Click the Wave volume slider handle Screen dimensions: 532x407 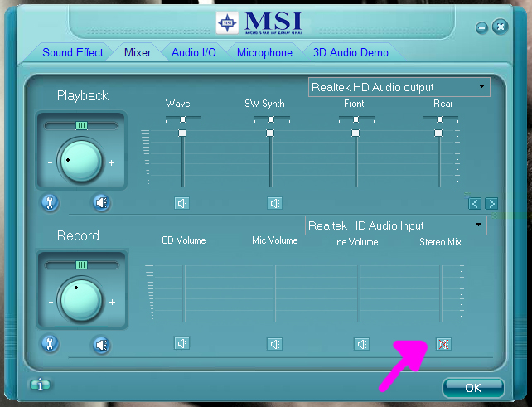point(182,133)
